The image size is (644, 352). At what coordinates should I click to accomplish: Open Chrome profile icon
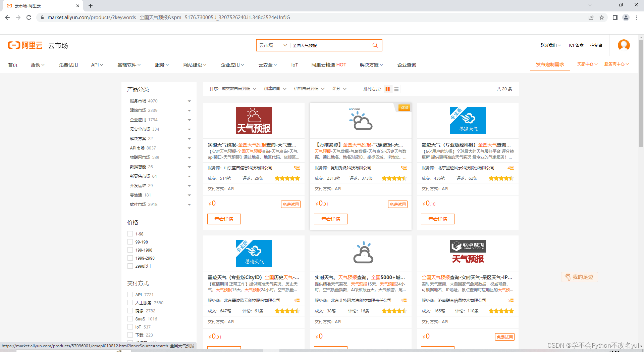click(x=626, y=17)
